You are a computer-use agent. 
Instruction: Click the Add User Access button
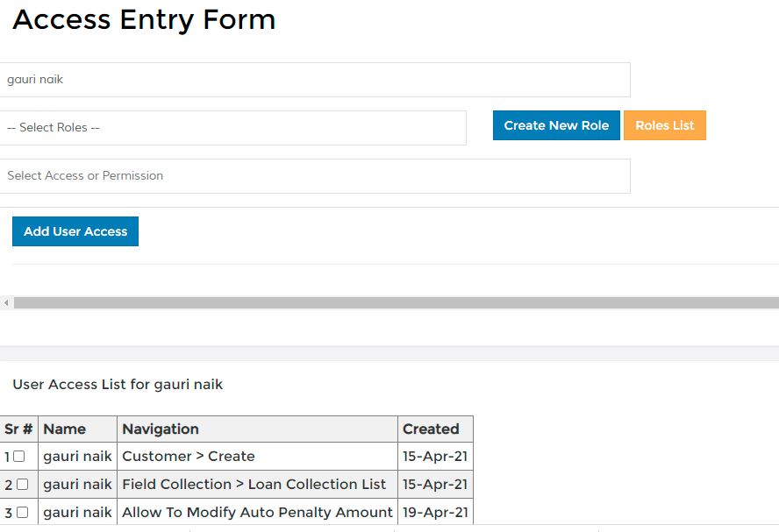click(75, 231)
